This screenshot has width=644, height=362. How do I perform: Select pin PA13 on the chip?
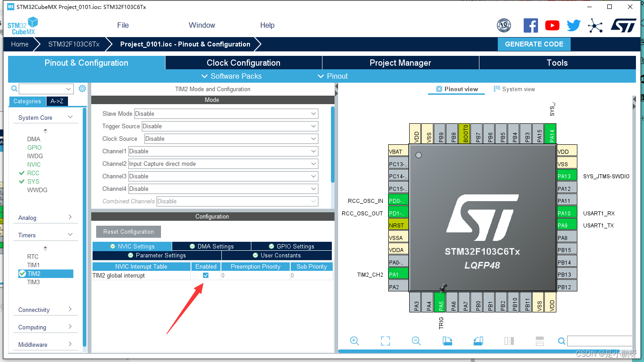click(x=567, y=176)
